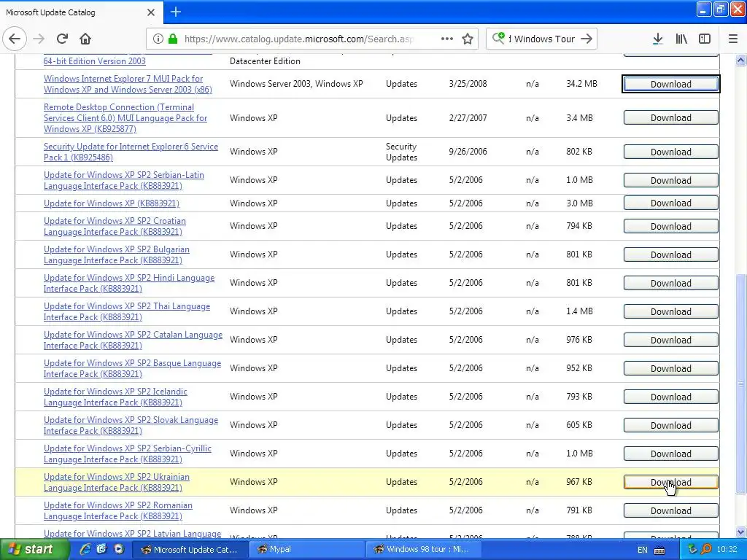Open Ukrainian Language Interface Pack link
Viewport: 747px width, 560px height.
pyautogui.click(x=116, y=483)
